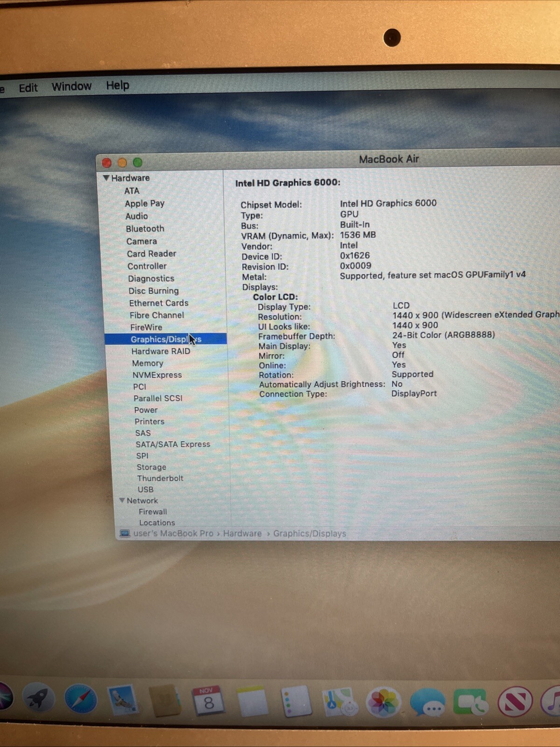
Task: Open SATA/SATA Express entry
Action: coord(173,444)
